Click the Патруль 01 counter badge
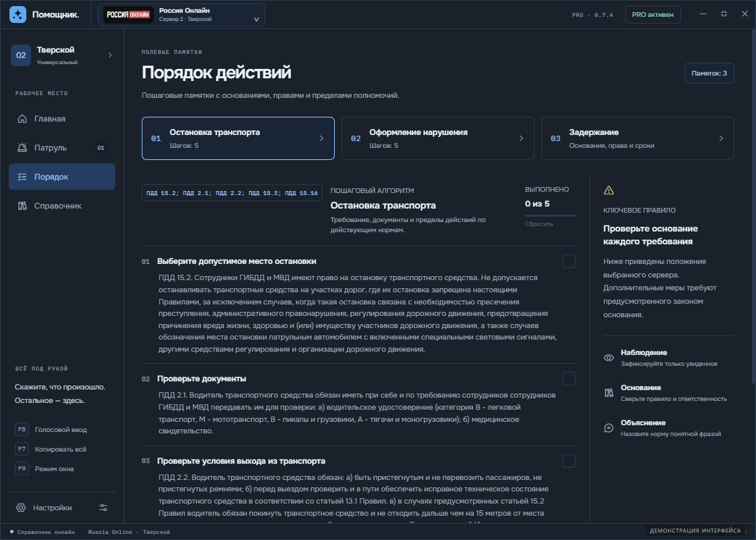 (x=101, y=148)
